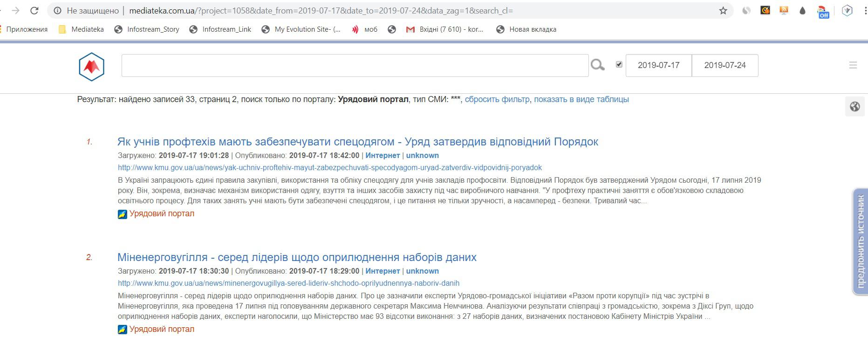
Task: Toggle the date filter checkbox
Action: [619, 64]
